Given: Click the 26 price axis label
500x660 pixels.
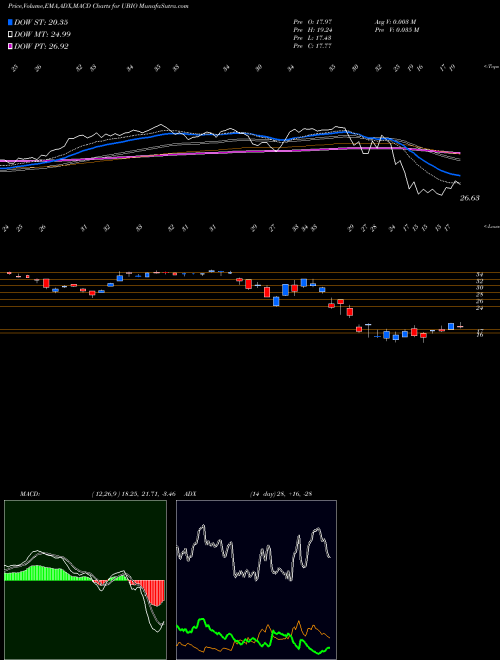Looking at the screenshot, I should [x=479, y=301].
